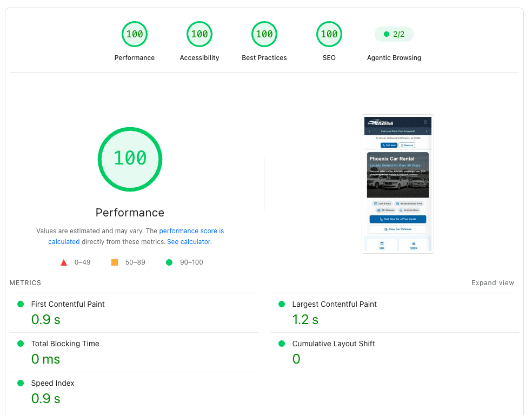Click the green dot beside Speed Index
Screen dimensions: 532x415
21,383
